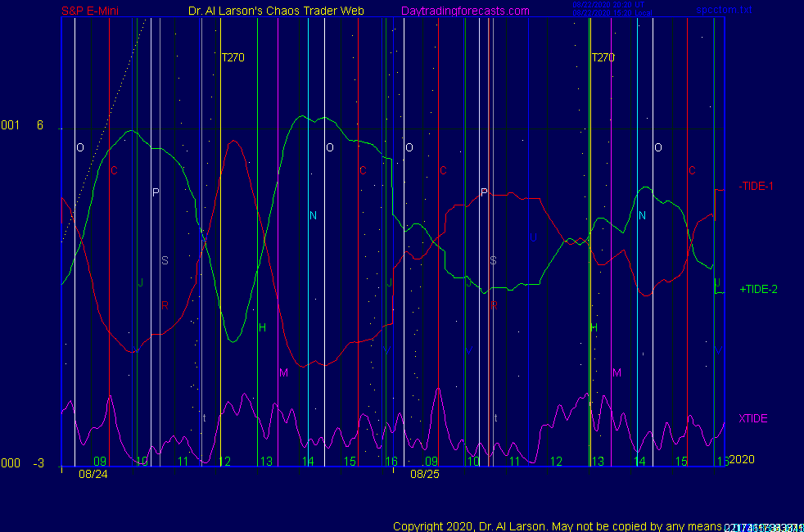Image resolution: width=804 pixels, height=532 pixels.
Task: Open the Daytradingforecasts.com link
Action: [464, 11]
